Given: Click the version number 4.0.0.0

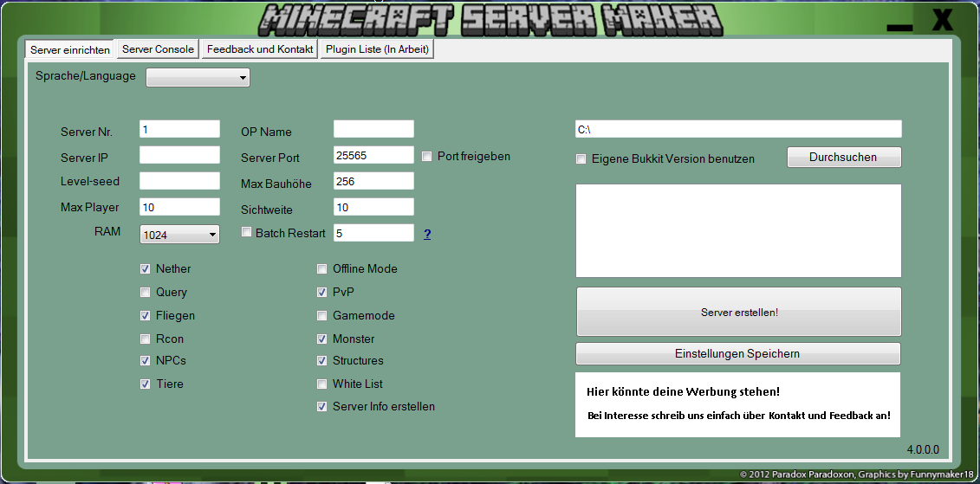Looking at the screenshot, I should coord(923,449).
